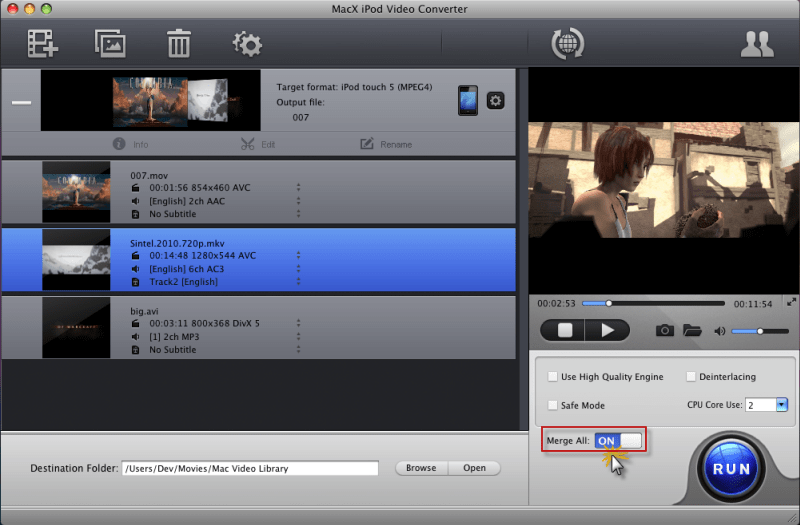Click the file name 007.mov
800x525 pixels.
tap(149, 176)
